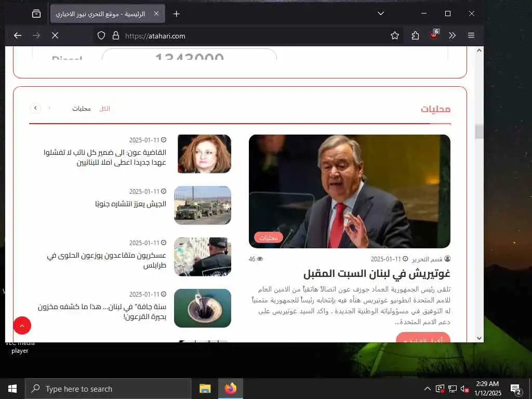Select the محليات filter tab

click(82, 109)
